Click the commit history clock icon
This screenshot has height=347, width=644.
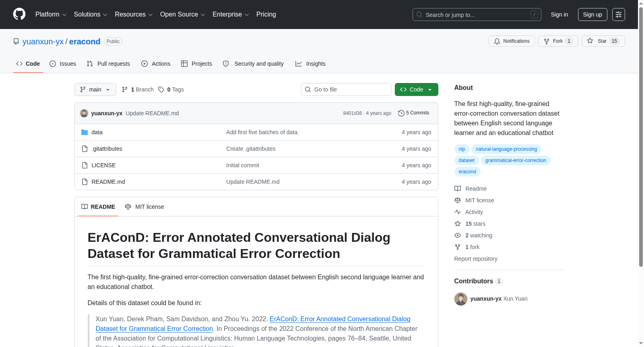pyautogui.click(x=401, y=113)
